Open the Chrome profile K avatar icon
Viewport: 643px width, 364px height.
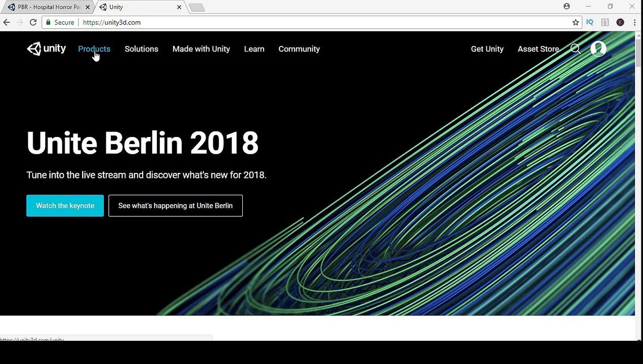tap(620, 22)
